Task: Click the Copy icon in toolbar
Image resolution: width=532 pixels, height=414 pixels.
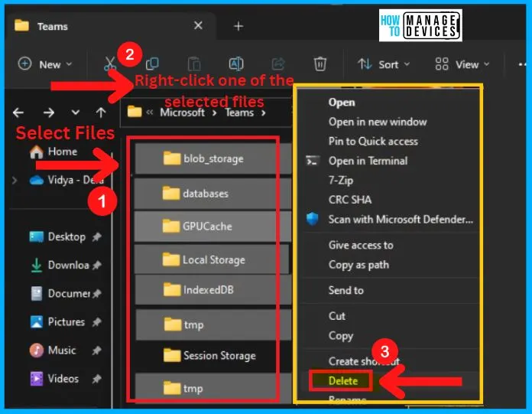Action: pos(152,64)
